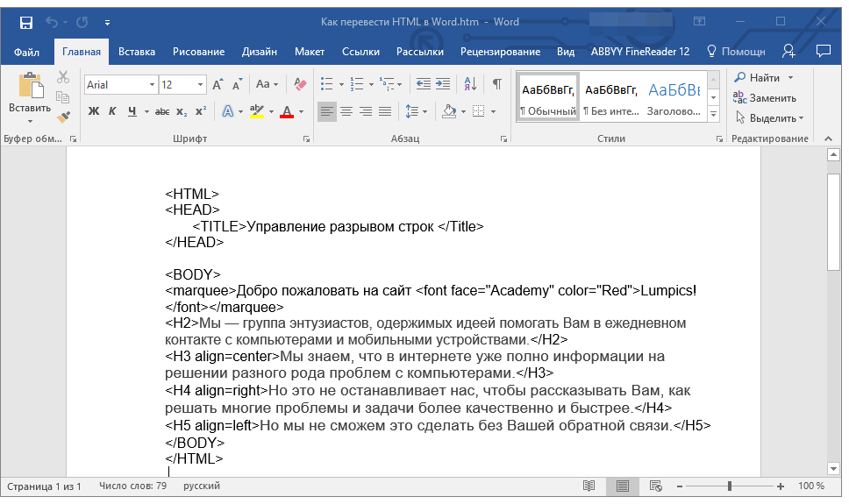The width and height of the screenshot is (849, 504).
Task: Open the Рисование tab
Action: 198,52
